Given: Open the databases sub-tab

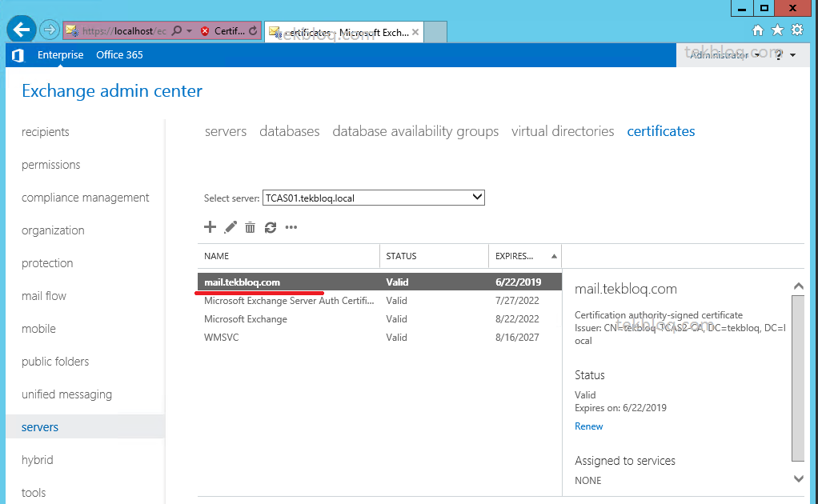Looking at the screenshot, I should coord(290,131).
